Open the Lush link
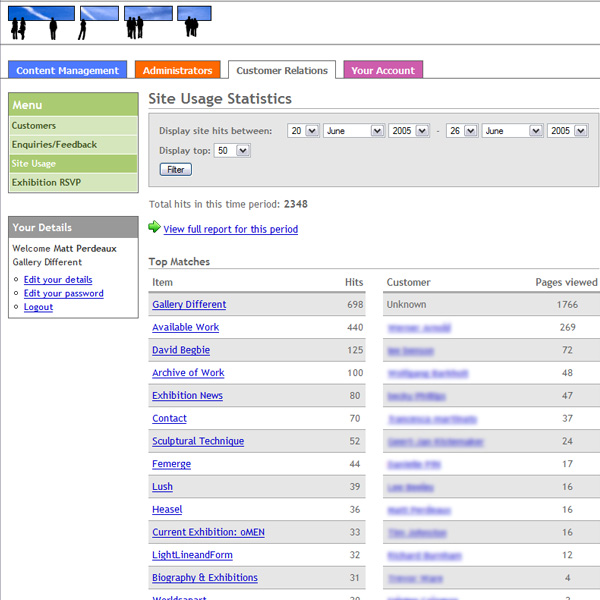Viewport: 600px width, 600px height. [x=162, y=487]
